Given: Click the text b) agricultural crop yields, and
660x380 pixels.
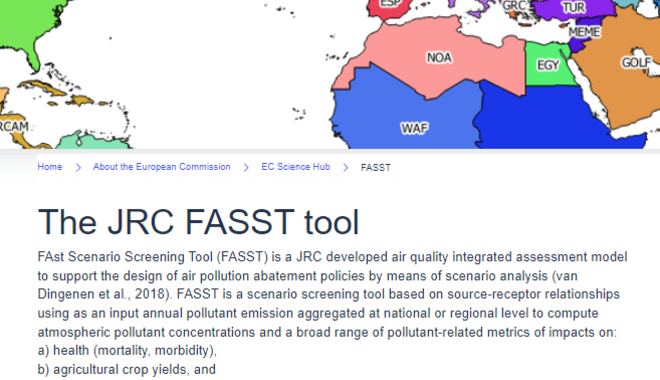Looking at the screenshot, I should coord(126,369).
